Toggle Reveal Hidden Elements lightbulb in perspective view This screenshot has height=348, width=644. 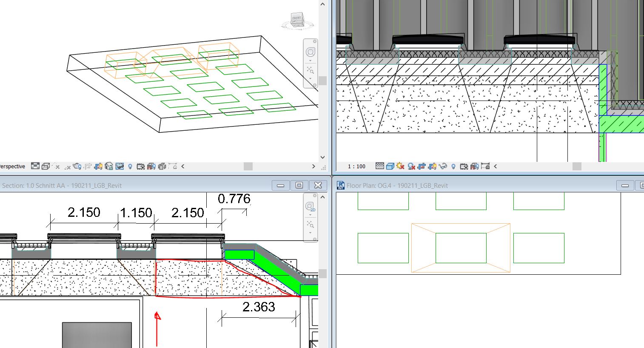click(130, 167)
